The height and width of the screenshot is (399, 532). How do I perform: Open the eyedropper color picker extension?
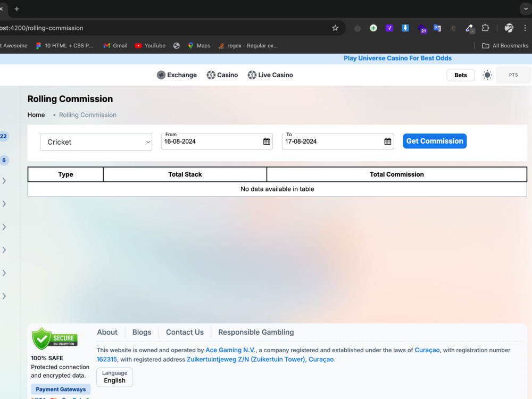(x=470, y=29)
